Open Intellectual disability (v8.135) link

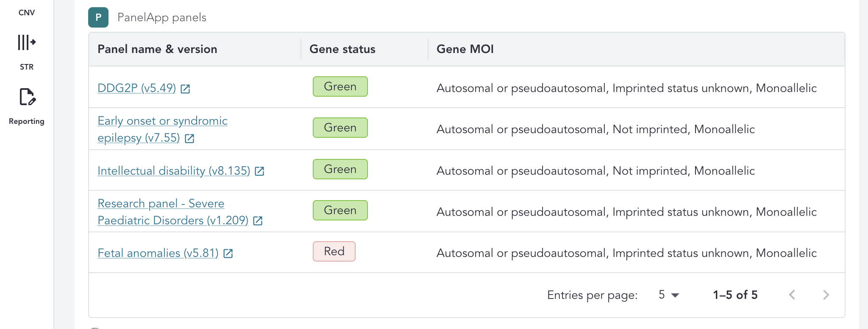pyautogui.click(x=174, y=171)
